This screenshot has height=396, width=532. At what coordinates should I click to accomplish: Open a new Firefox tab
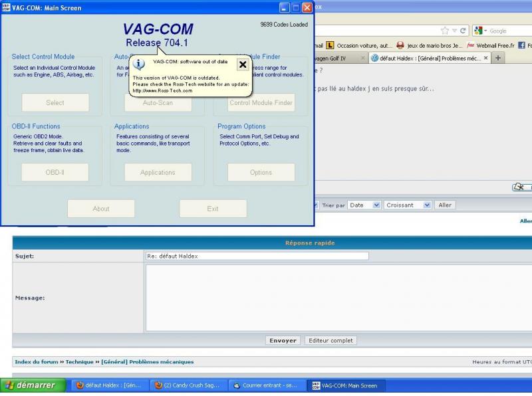click(x=498, y=58)
